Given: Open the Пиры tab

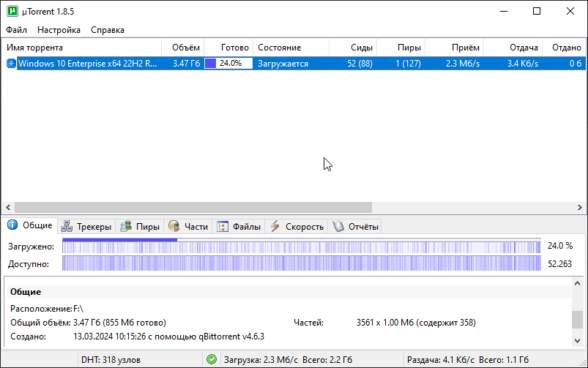Looking at the screenshot, I should pos(140,227).
